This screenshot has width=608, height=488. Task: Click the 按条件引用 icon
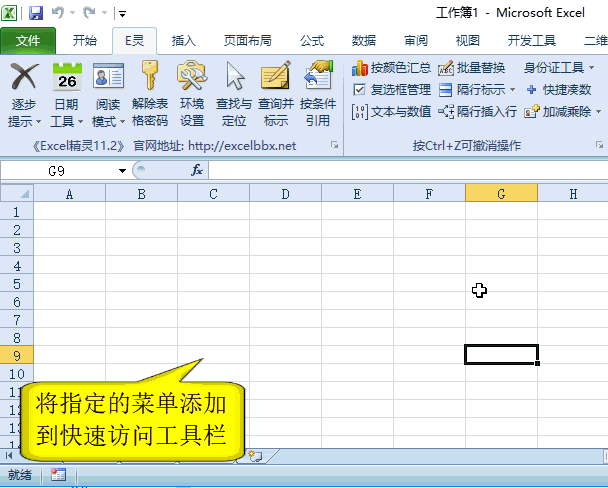pyautogui.click(x=318, y=74)
